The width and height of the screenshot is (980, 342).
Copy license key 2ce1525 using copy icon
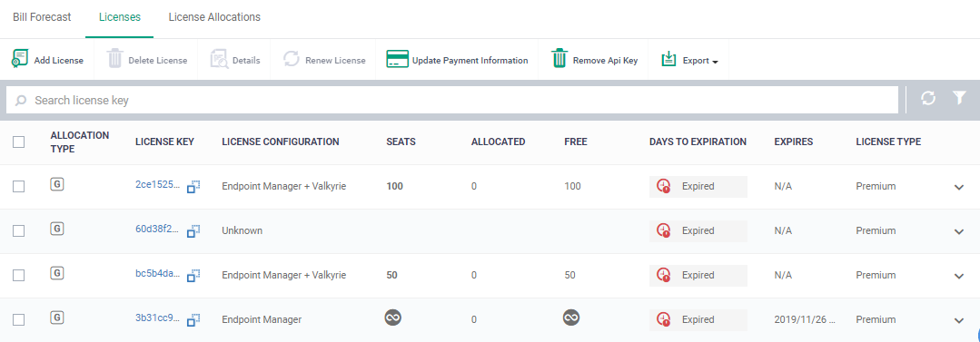pyautogui.click(x=193, y=186)
